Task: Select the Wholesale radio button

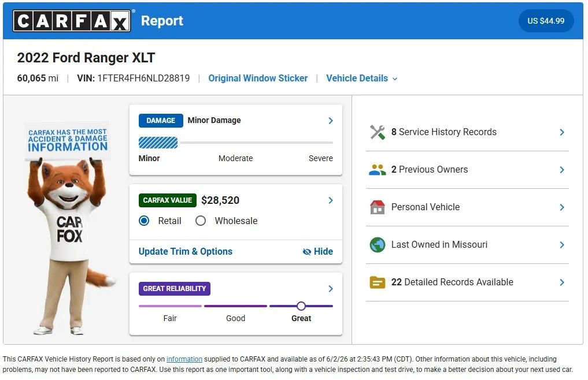Action: tap(201, 221)
